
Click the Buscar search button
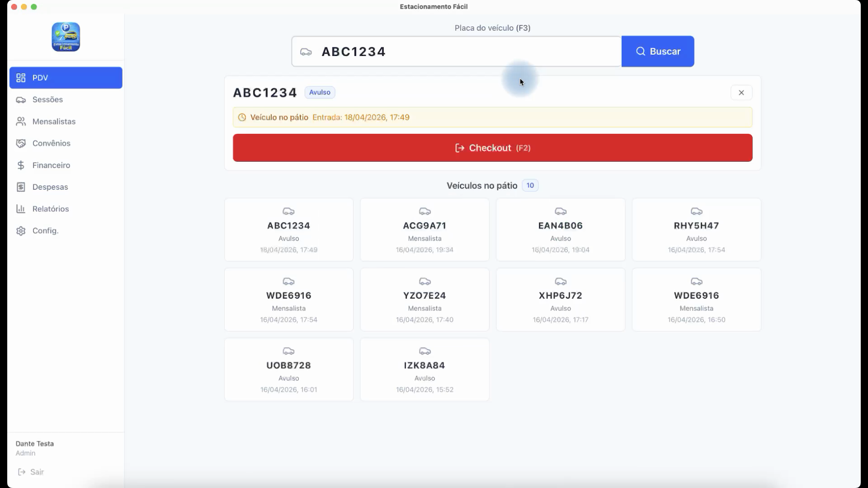pyautogui.click(x=658, y=52)
